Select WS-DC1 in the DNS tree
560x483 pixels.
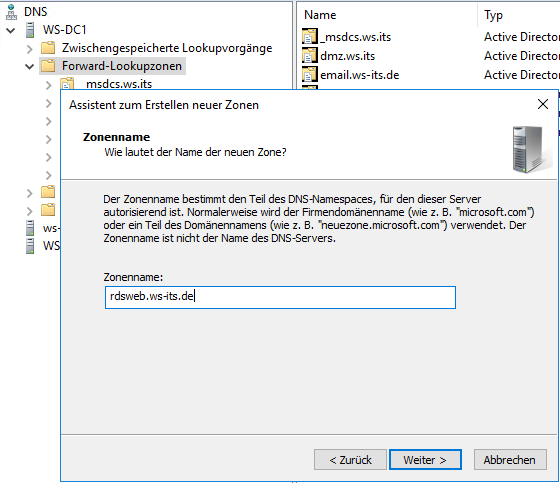pos(65,30)
